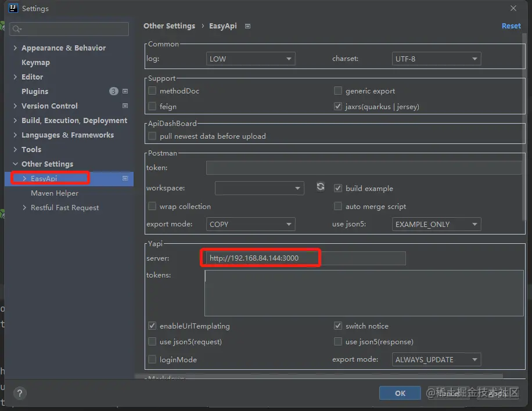532x411 pixels.
Task: Select Maven Helper settings entry
Action: coord(55,193)
